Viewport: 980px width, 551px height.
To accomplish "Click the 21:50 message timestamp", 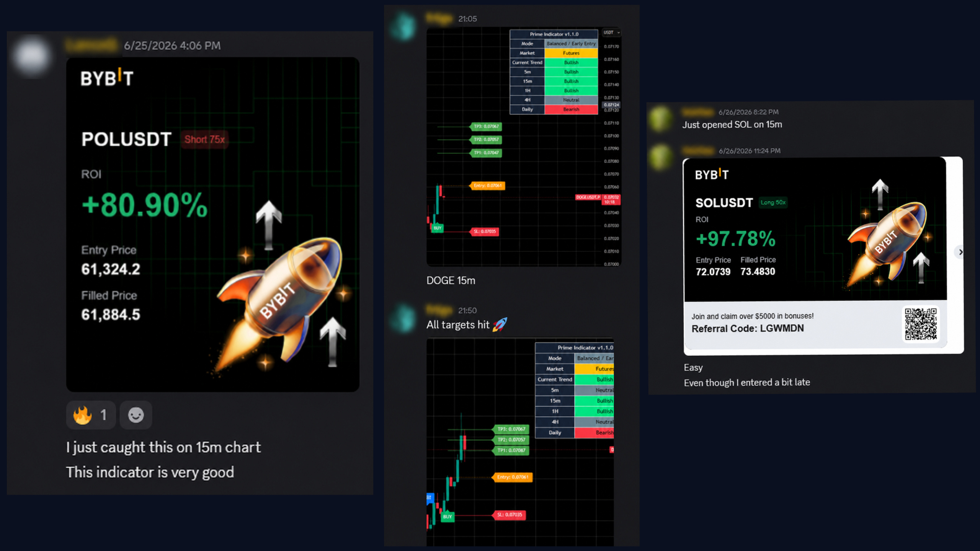I will pyautogui.click(x=467, y=310).
